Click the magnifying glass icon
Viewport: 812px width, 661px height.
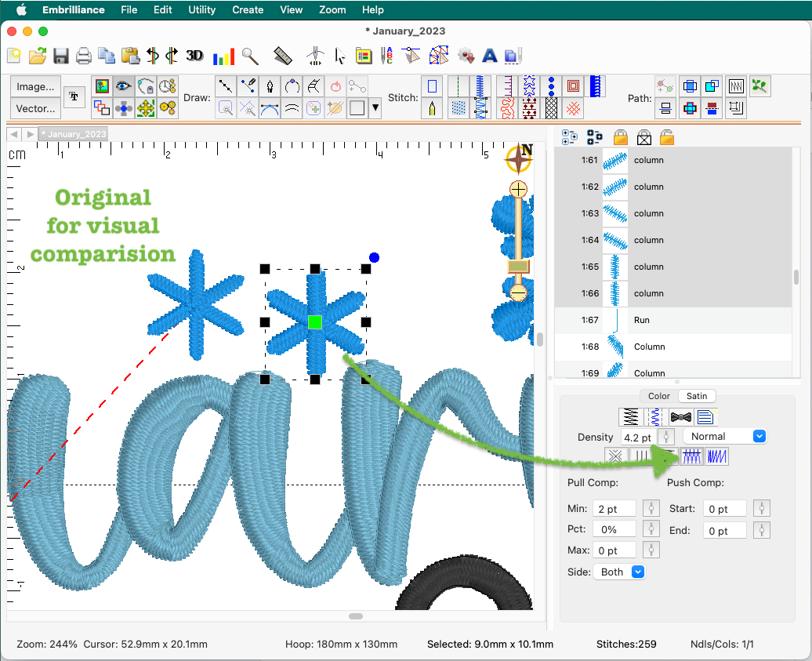click(x=250, y=56)
